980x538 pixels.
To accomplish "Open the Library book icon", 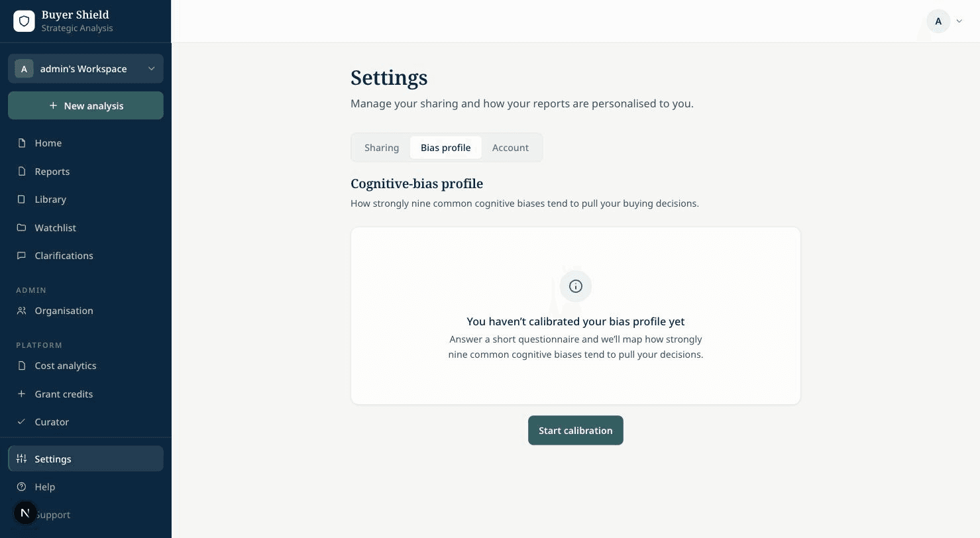I will point(22,199).
